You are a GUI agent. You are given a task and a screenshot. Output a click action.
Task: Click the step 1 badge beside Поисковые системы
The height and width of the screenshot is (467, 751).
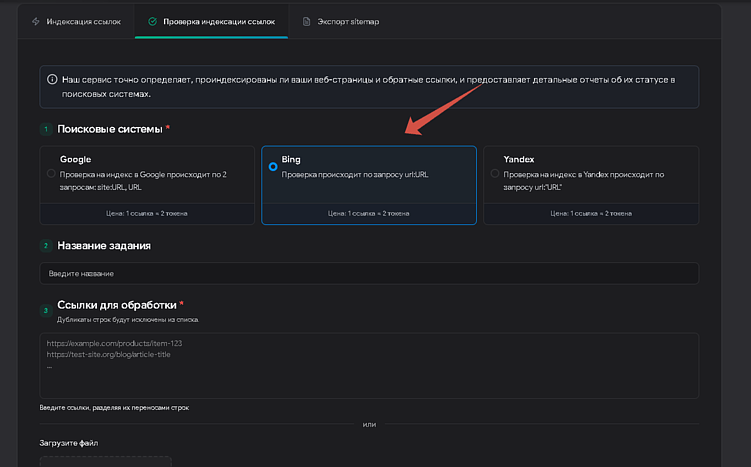(45, 129)
